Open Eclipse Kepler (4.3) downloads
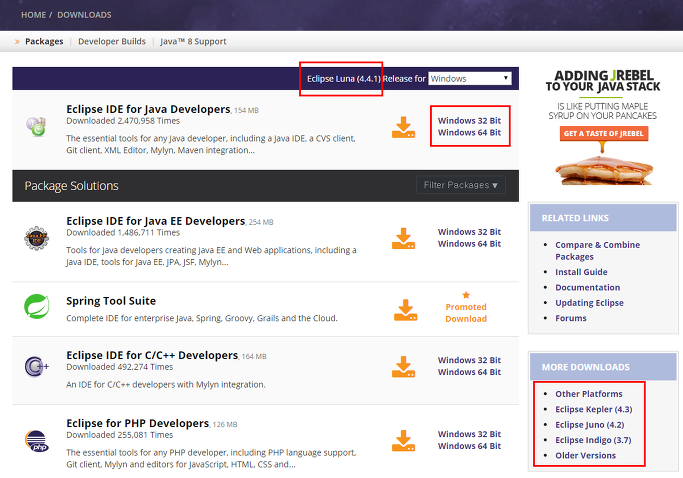The height and width of the screenshot is (478, 683). tap(594, 409)
